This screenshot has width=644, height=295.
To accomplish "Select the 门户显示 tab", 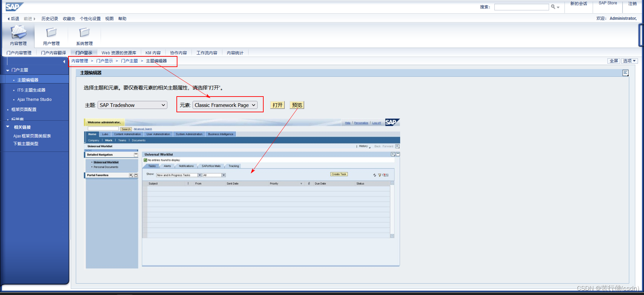I will click(x=84, y=53).
